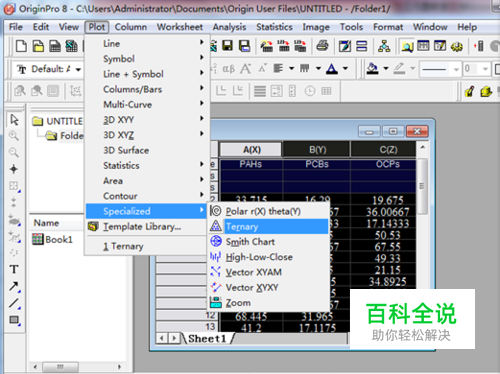The width and height of the screenshot is (500, 374).
Task: Open the Format menu
Action: pos(388,27)
